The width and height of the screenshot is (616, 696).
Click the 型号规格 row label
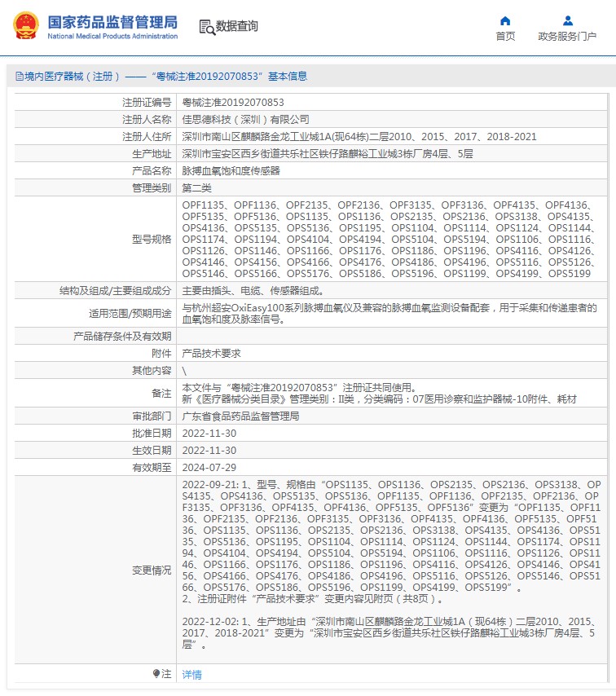point(152,240)
